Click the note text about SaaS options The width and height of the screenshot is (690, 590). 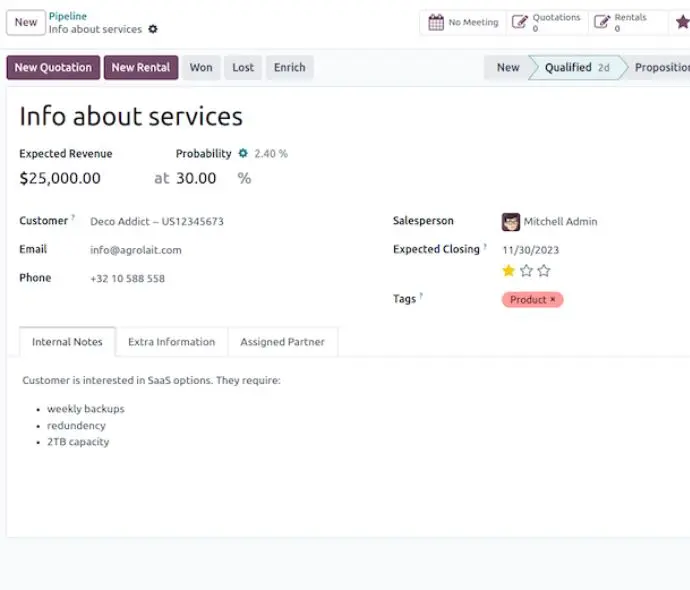click(151, 380)
